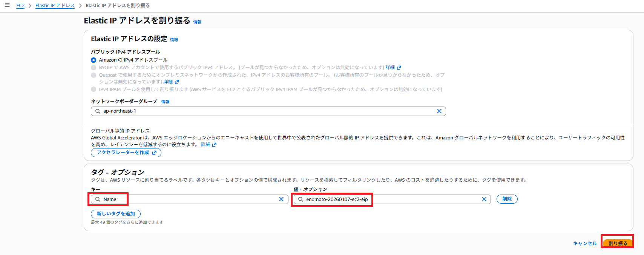Open the tag value enomoto-20260107-ec2-eip combo box

coord(415,199)
